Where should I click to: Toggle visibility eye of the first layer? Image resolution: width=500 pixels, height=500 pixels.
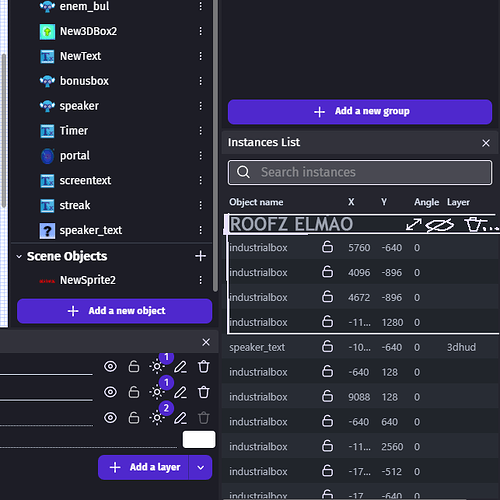tap(110, 367)
